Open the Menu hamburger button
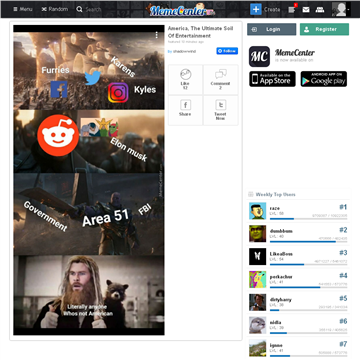Image resolution: width=360 pixels, height=360 pixels. click(x=23, y=9)
